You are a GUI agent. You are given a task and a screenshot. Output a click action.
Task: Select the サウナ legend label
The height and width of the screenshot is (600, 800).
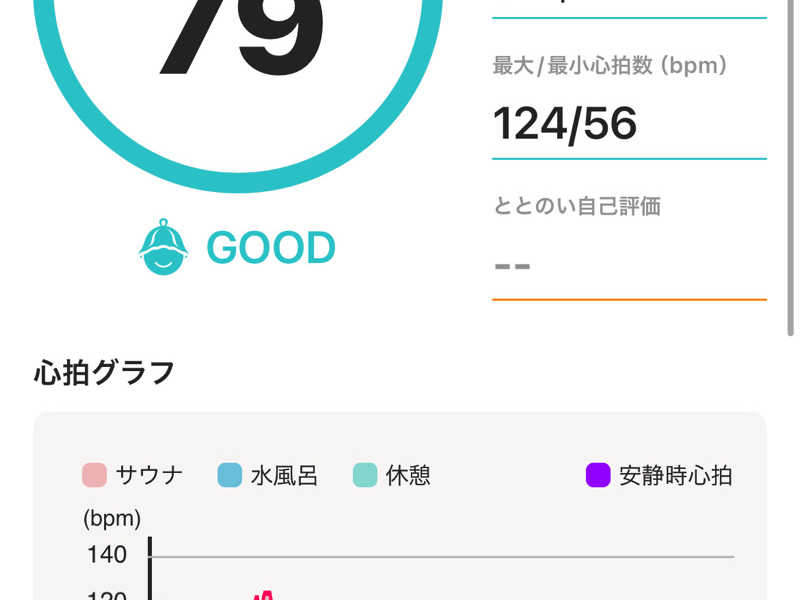[x=149, y=475]
